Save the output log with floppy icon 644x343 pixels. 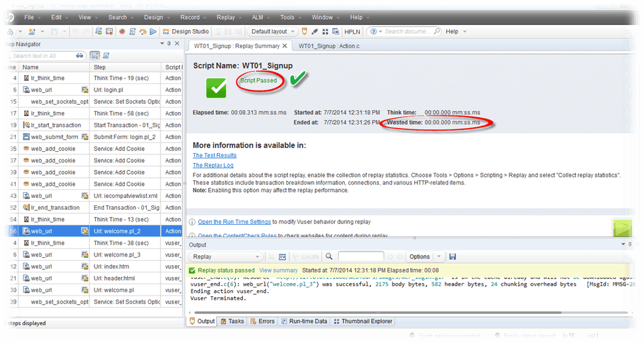pos(452,257)
